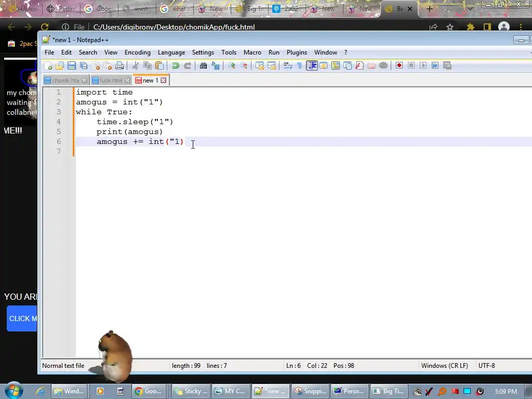Open the Tools menu
Image resolution: width=532 pixels, height=399 pixels.
(229, 52)
